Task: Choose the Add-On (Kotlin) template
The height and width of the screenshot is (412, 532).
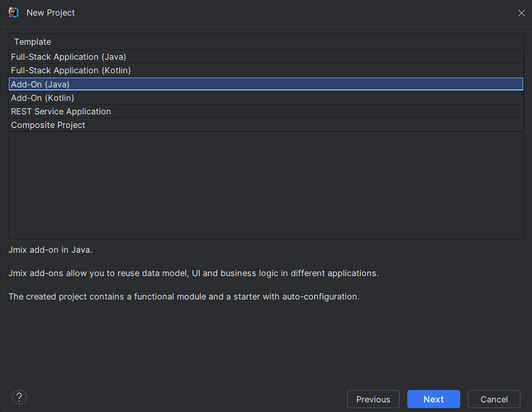Action: (x=266, y=97)
